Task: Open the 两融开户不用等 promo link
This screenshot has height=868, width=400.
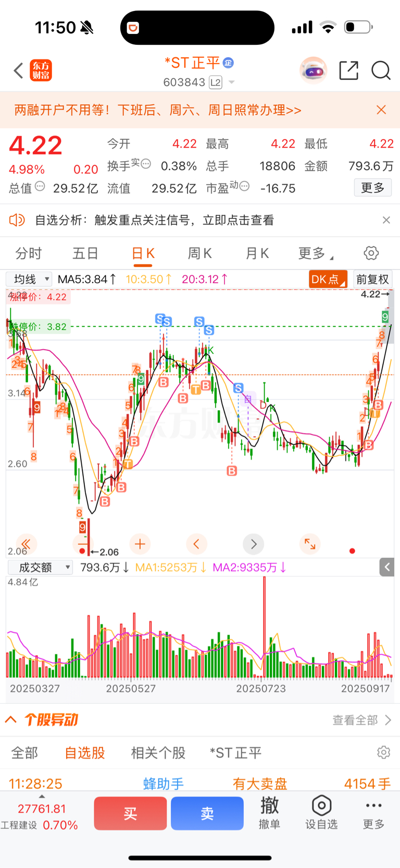Action: coord(158,110)
